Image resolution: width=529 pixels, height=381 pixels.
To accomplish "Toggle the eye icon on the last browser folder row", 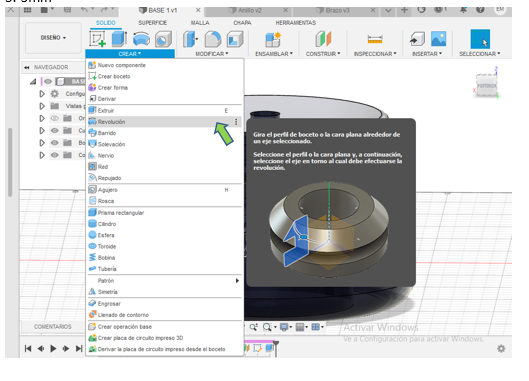I will coord(55,155).
